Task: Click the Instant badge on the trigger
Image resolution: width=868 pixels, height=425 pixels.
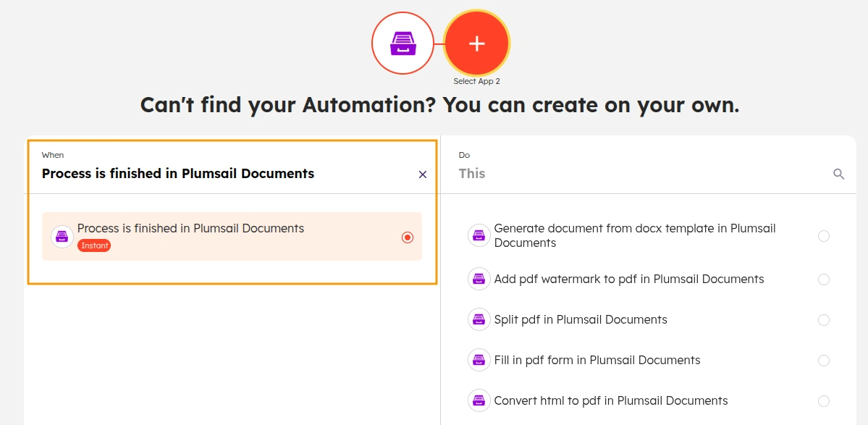Action: (x=94, y=245)
